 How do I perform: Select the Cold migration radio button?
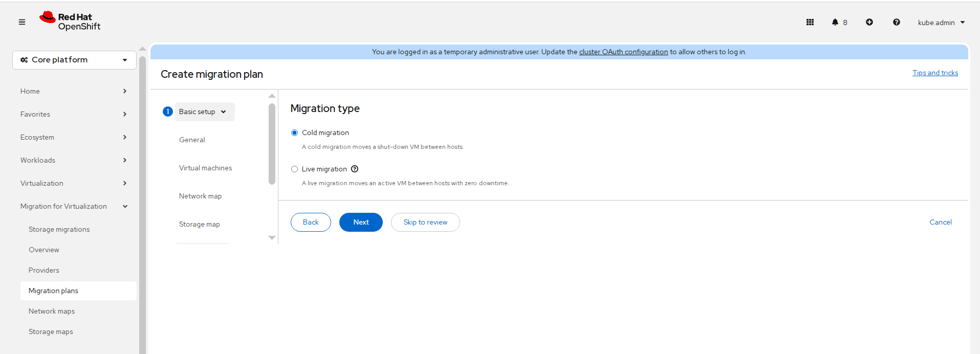click(x=294, y=133)
